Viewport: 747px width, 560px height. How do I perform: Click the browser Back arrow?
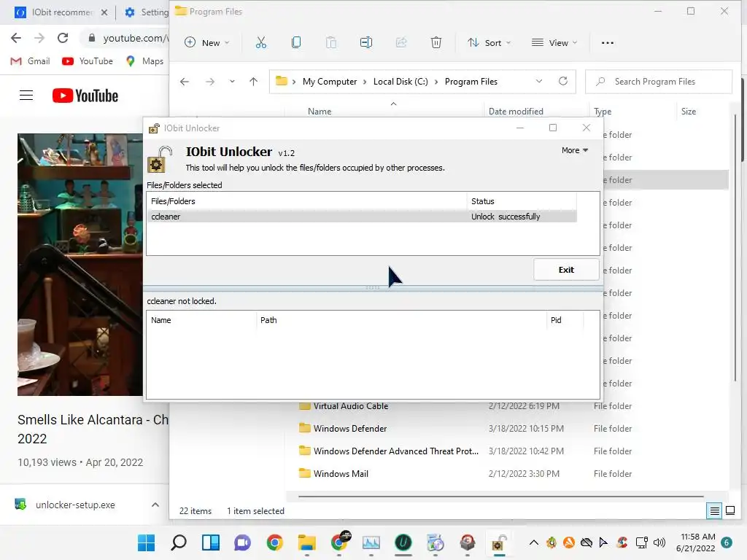click(16, 38)
